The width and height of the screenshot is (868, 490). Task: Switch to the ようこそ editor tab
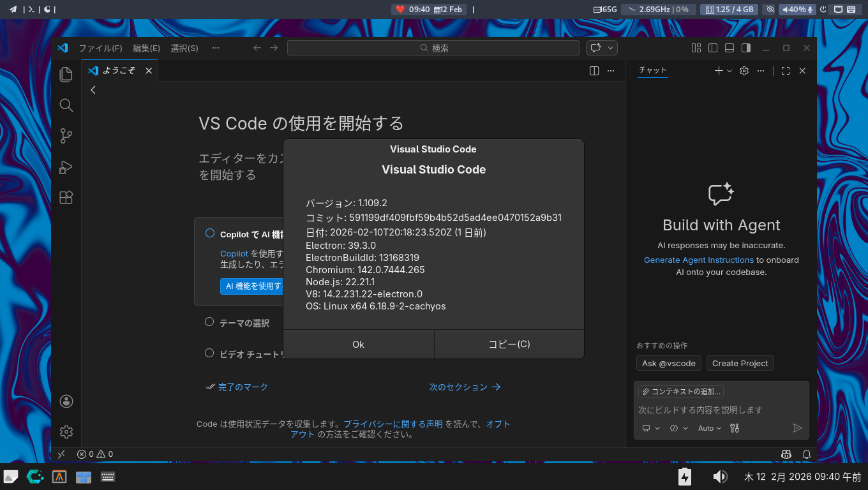(x=120, y=71)
